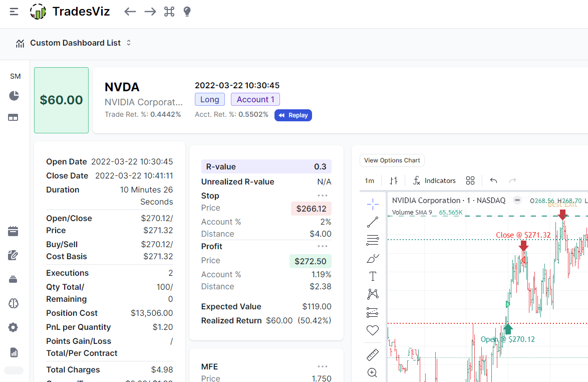
Task: Change the chart bar style
Action: coord(393,181)
